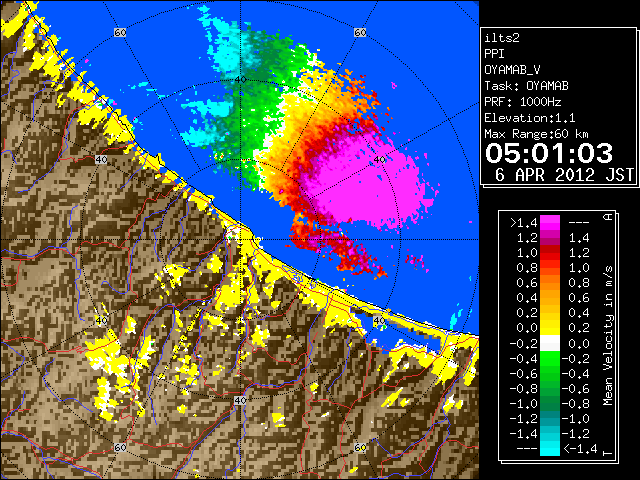Click the "T" marker at legend bottom
The height and width of the screenshot is (480, 640).
click(608, 453)
